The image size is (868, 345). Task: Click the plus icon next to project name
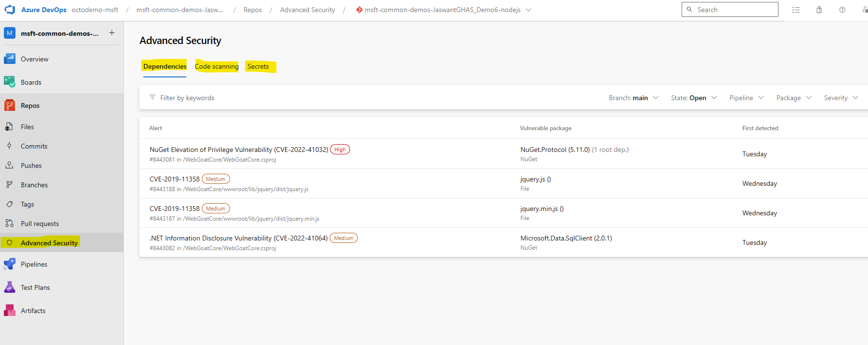tap(112, 33)
